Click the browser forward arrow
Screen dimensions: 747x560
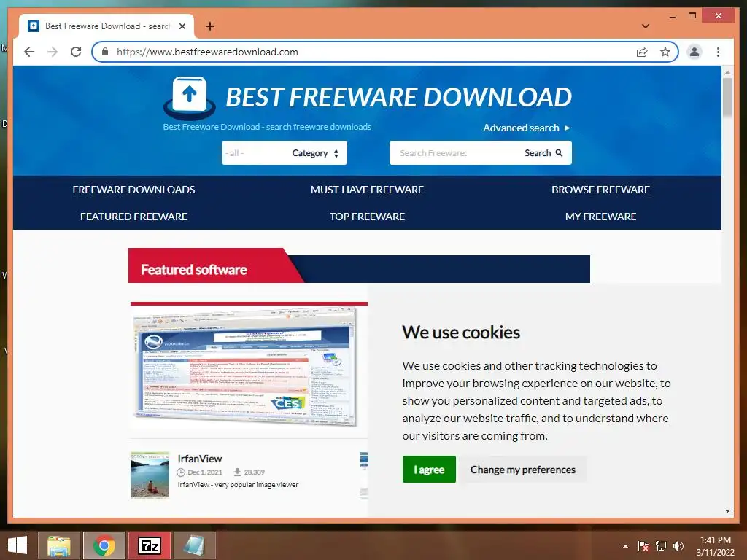[x=53, y=52]
